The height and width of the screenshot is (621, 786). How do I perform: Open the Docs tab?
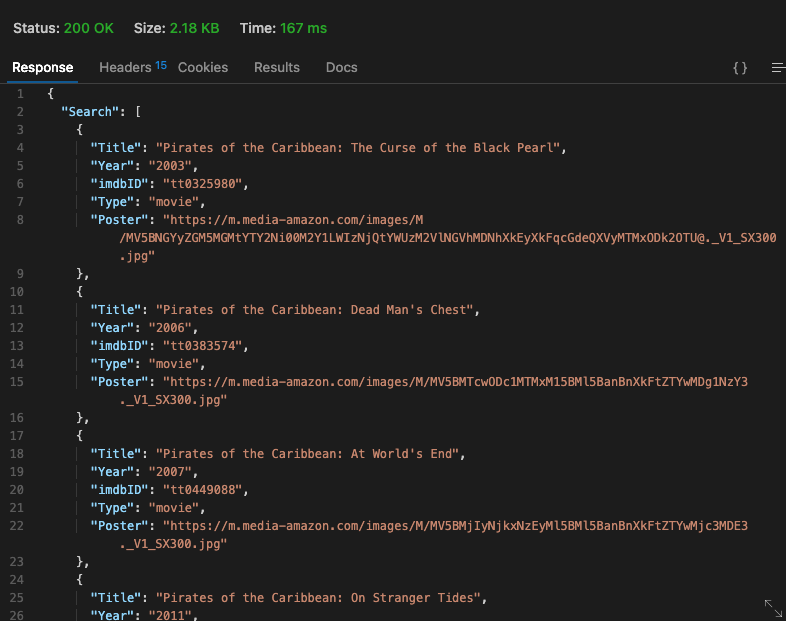[341, 68]
